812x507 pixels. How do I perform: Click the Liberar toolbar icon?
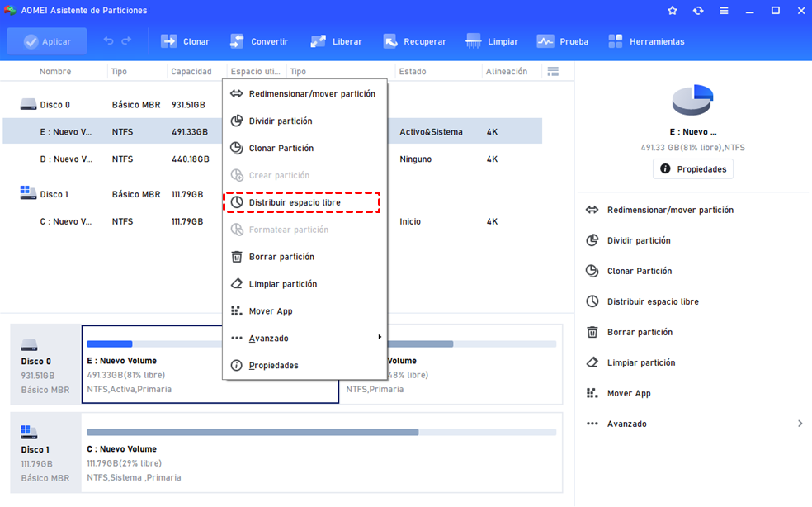click(x=319, y=41)
